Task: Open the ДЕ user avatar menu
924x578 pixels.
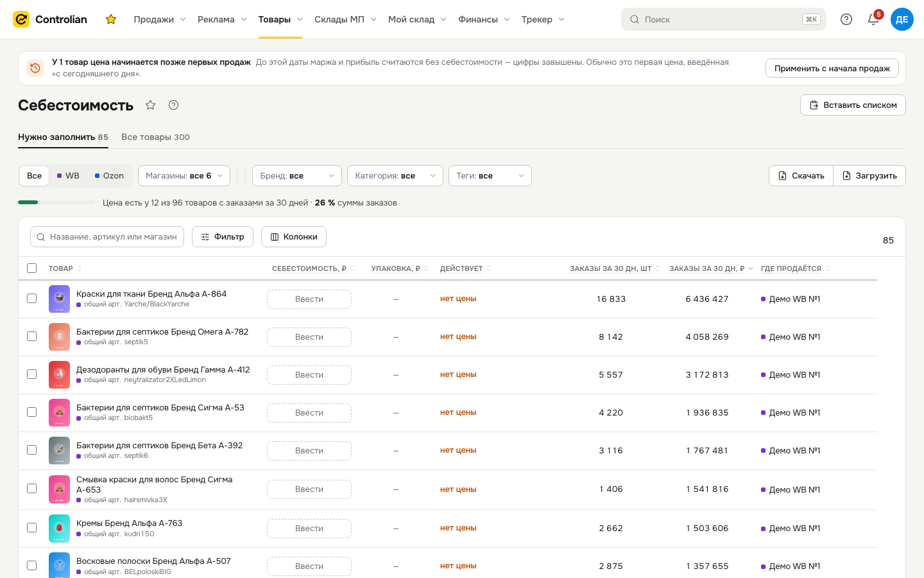Action: [902, 19]
